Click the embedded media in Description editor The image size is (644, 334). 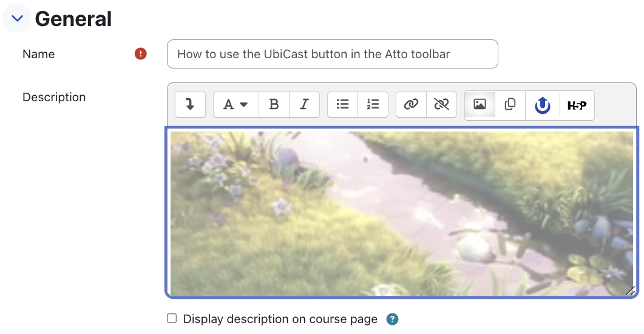pos(402,213)
